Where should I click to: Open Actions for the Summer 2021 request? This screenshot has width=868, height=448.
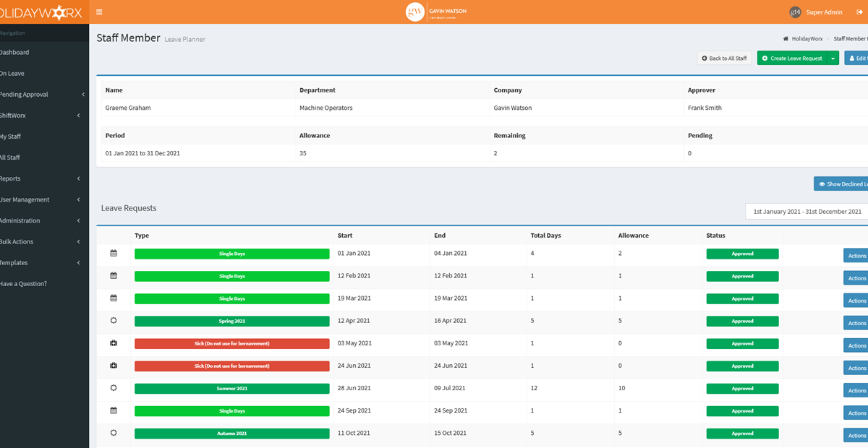(856, 390)
